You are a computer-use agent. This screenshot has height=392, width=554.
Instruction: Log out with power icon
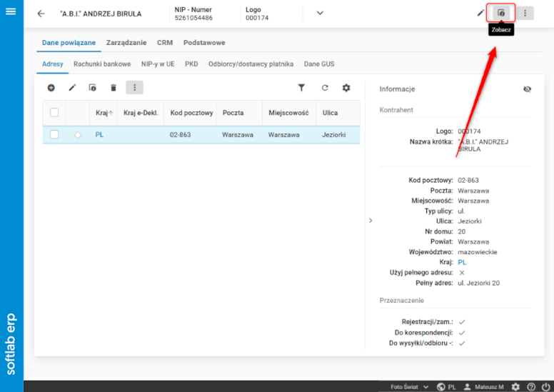tap(546, 387)
